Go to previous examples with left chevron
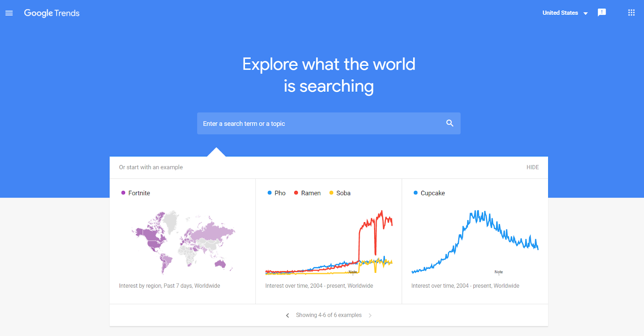This screenshot has height=336, width=644. [287, 315]
